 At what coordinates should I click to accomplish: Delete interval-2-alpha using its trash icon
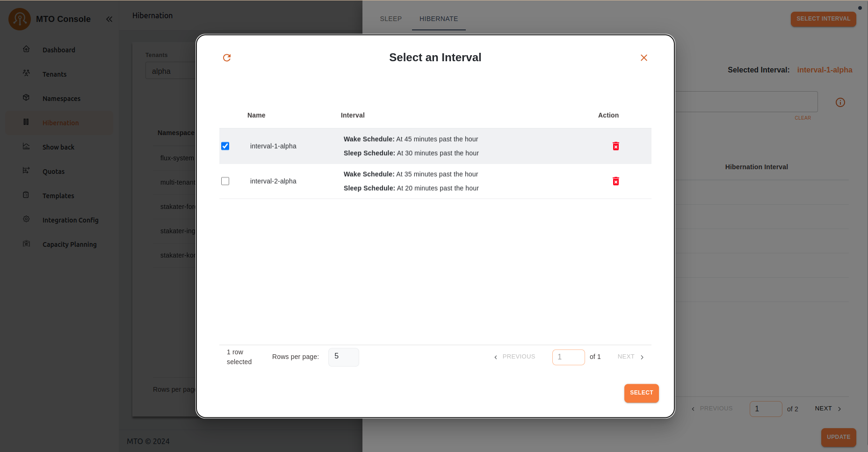[615, 181]
